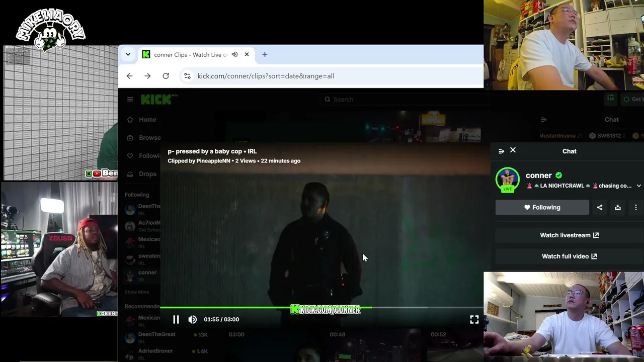This screenshot has height=362, width=644.
Task: Open conner's channel avatar
Action: [x=507, y=179]
